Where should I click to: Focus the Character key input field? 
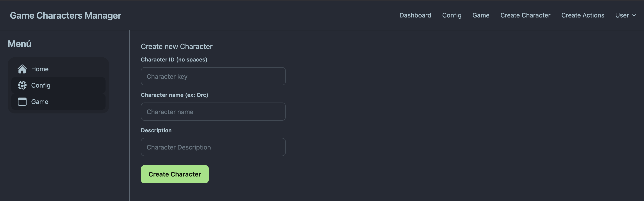tap(213, 76)
